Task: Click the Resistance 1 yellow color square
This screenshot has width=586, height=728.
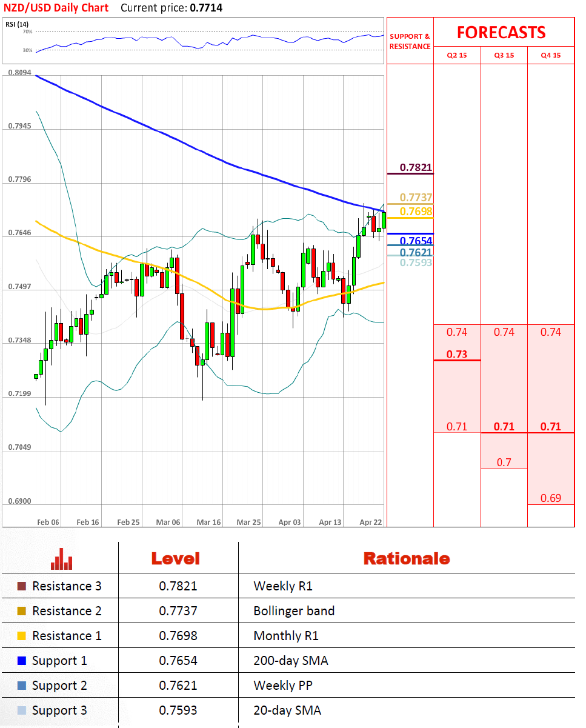Action: (22, 636)
